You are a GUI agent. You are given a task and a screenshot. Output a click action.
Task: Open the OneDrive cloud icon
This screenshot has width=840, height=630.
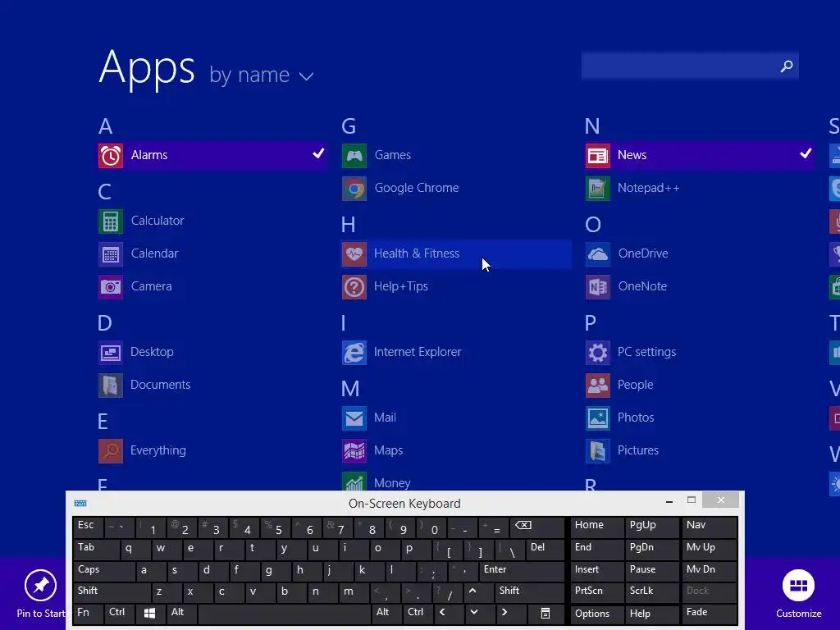(x=597, y=254)
